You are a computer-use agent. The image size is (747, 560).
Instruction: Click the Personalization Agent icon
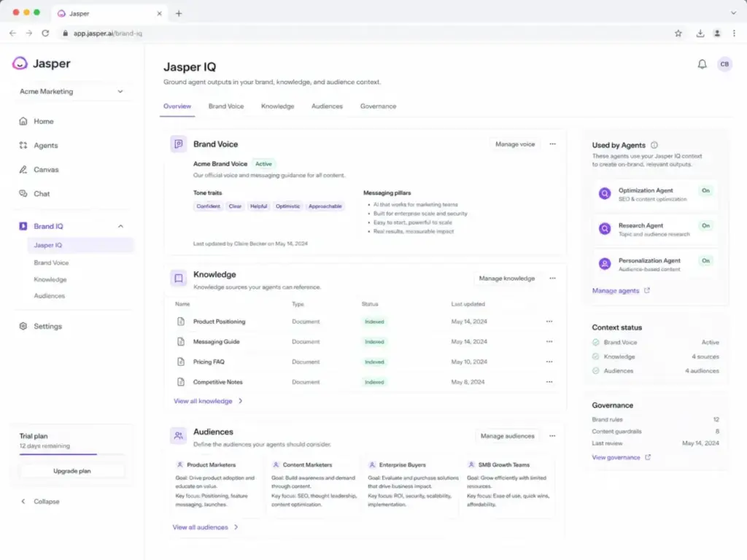click(605, 263)
